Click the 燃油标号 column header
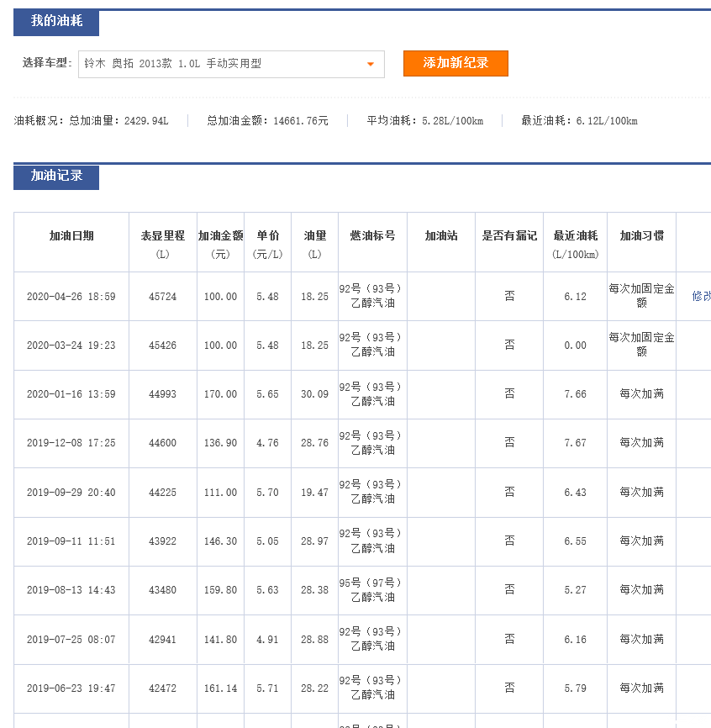 372,236
